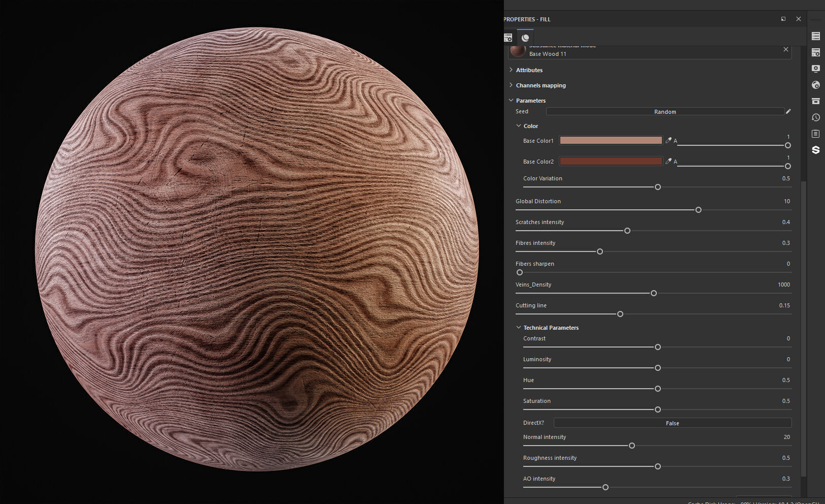Pick Base Color2 with eyedropper
The image size is (825, 504).
coord(669,161)
